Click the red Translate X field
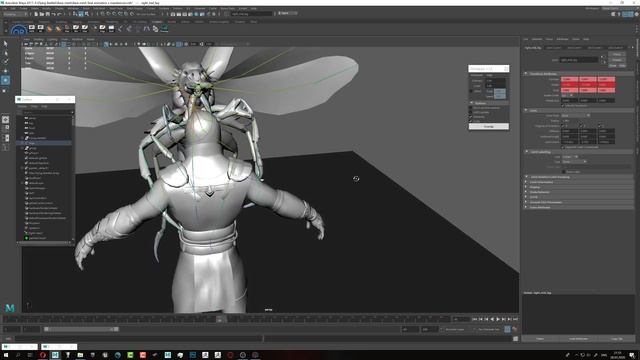 coord(569,79)
